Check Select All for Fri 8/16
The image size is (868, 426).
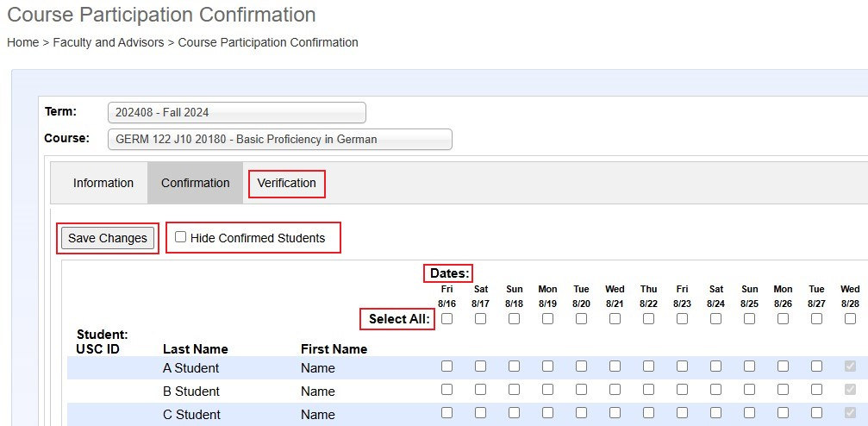[446, 318]
